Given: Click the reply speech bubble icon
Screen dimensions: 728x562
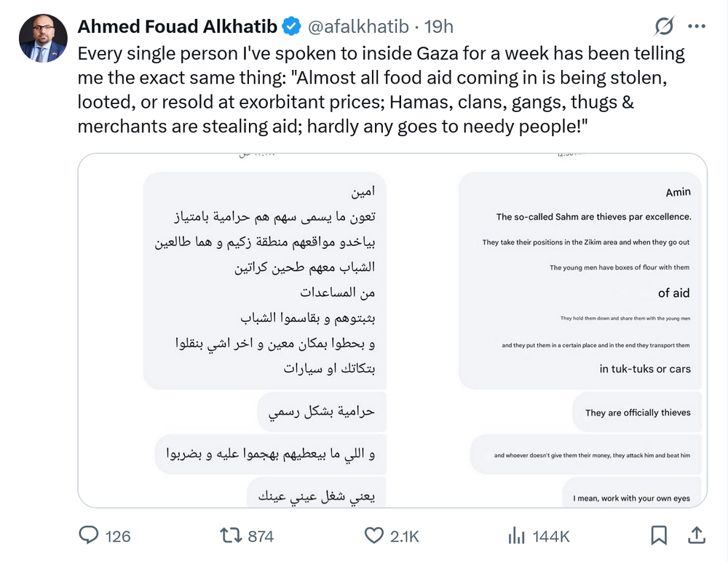Looking at the screenshot, I should [89, 536].
